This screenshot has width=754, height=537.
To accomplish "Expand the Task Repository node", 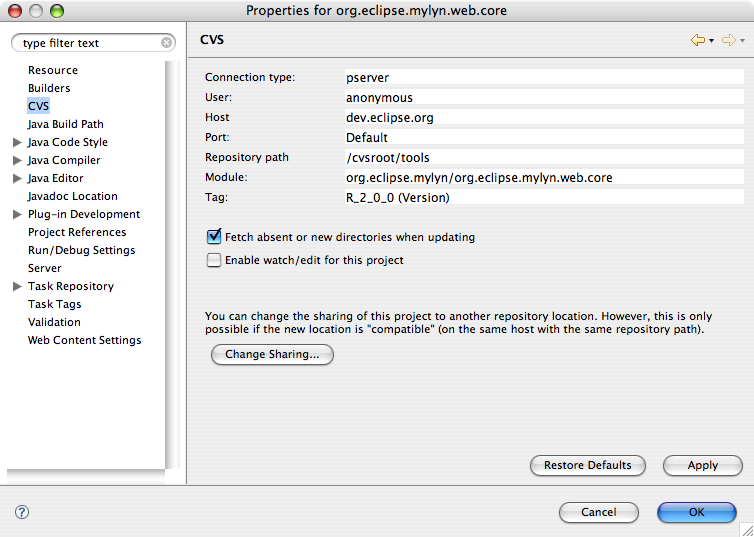I will coord(17,287).
